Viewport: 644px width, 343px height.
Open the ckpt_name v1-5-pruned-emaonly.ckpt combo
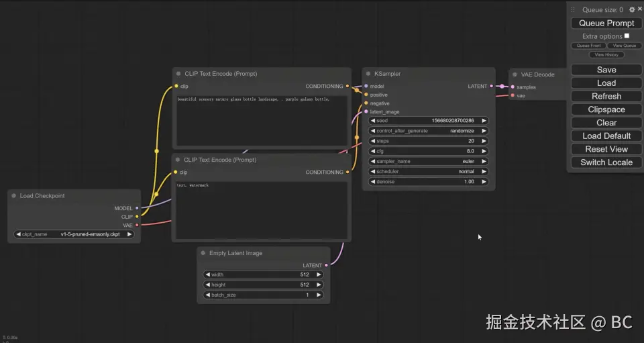(74, 234)
